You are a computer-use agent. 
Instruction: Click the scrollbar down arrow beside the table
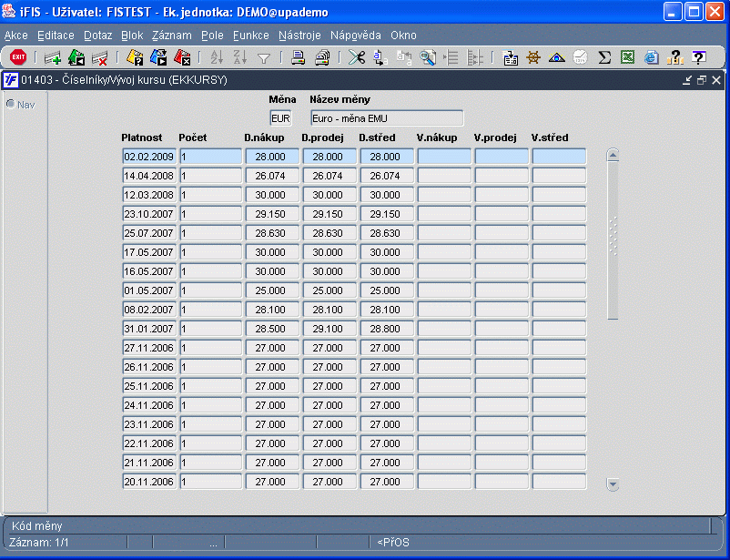pos(613,484)
